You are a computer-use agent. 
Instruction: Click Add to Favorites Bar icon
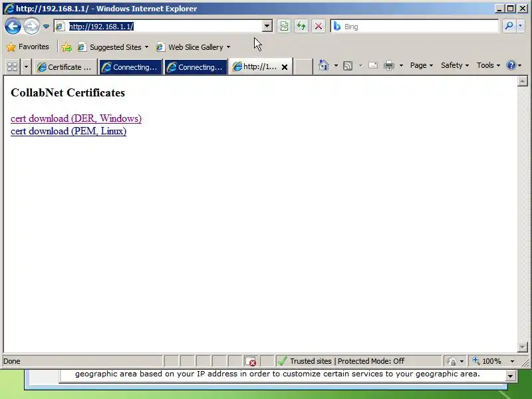[66, 47]
